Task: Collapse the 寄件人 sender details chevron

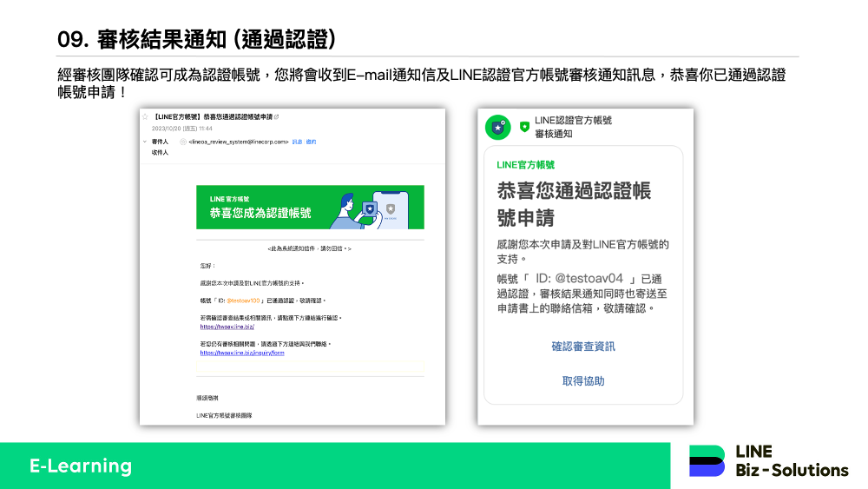Action: [144, 141]
